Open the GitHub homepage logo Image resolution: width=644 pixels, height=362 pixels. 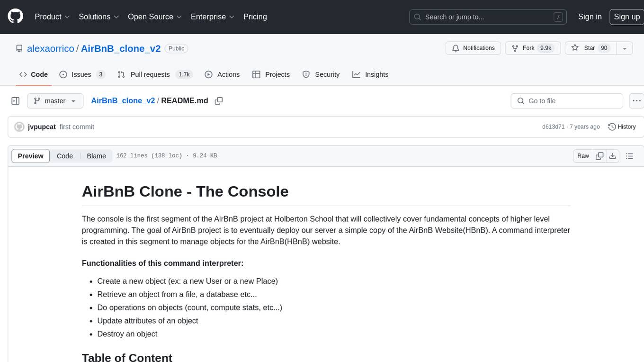click(x=15, y=17)
